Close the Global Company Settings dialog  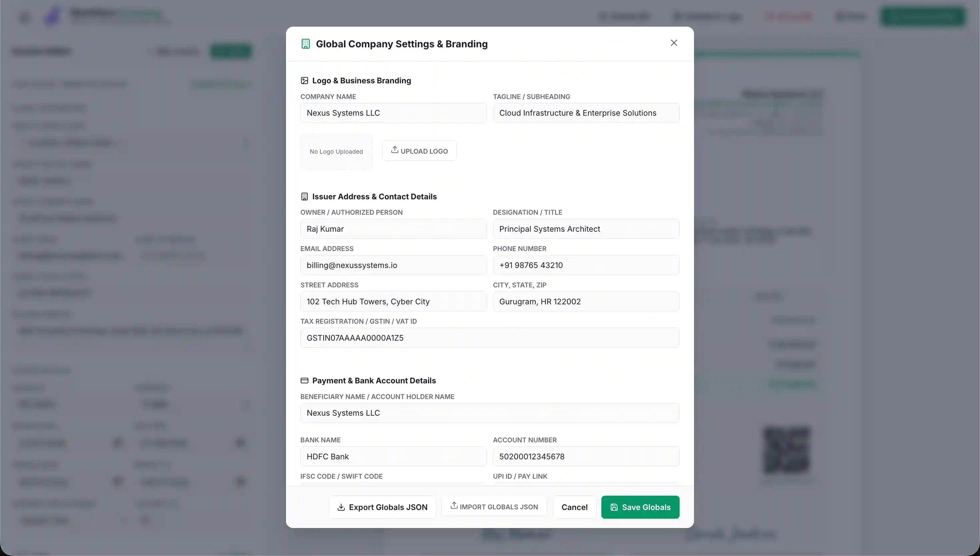click(674, 43)
